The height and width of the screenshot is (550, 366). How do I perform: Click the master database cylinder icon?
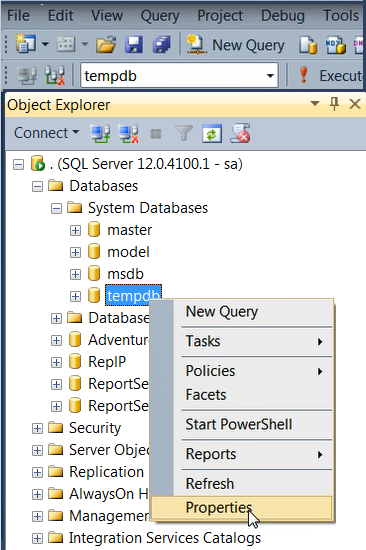tap(94, 230)
